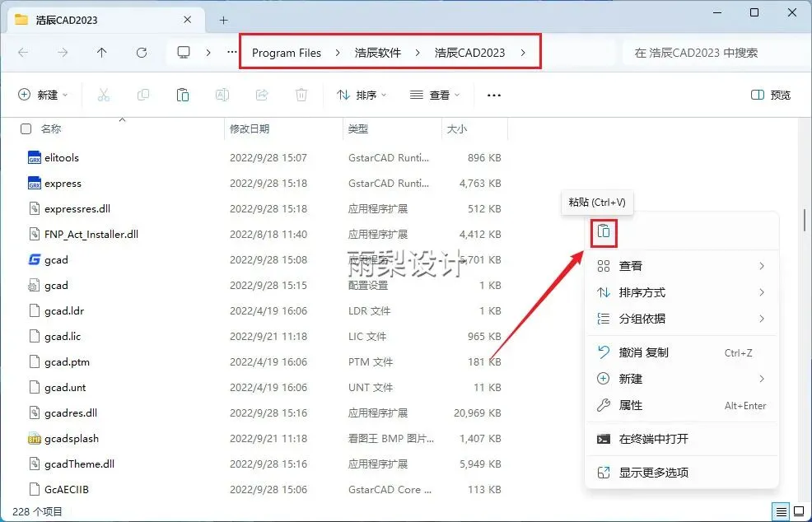Sort by the 名称 column header
The image size is (812, 522).
click(51, 129)
